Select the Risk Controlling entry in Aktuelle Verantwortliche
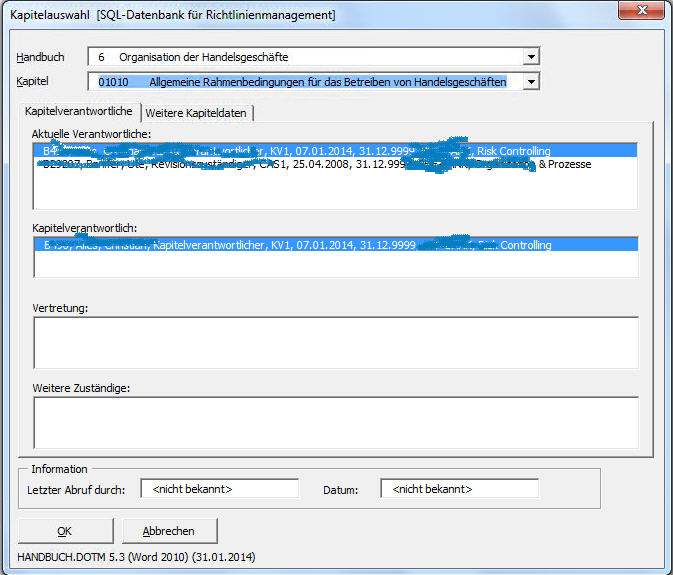Image resolution: width=673 pixels, height=575 pixels. 335,151
